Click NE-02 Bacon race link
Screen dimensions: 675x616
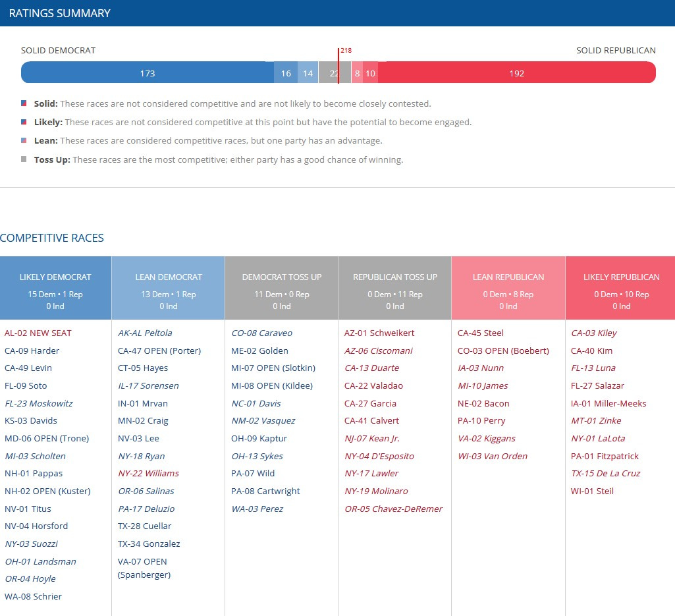483,403
